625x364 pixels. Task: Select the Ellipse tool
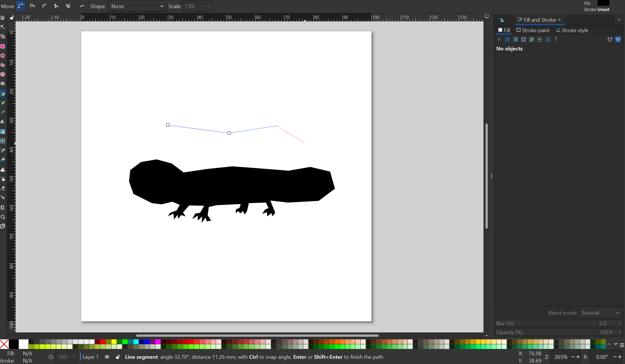pos(3,56)
